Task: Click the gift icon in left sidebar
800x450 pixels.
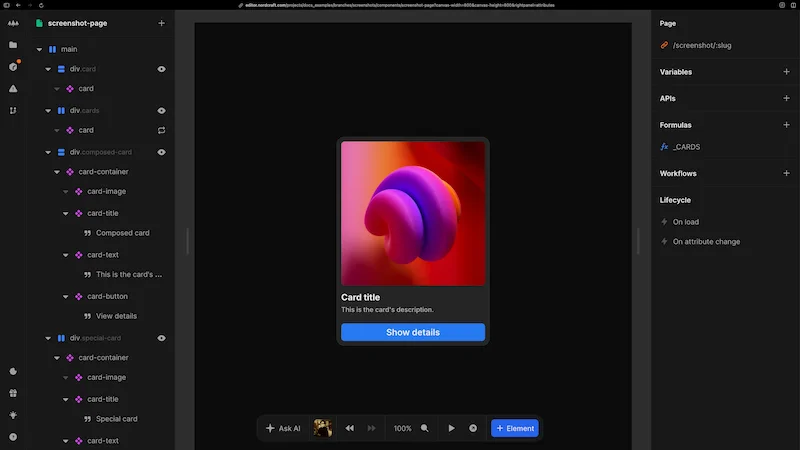Action: tap(13, 393)
